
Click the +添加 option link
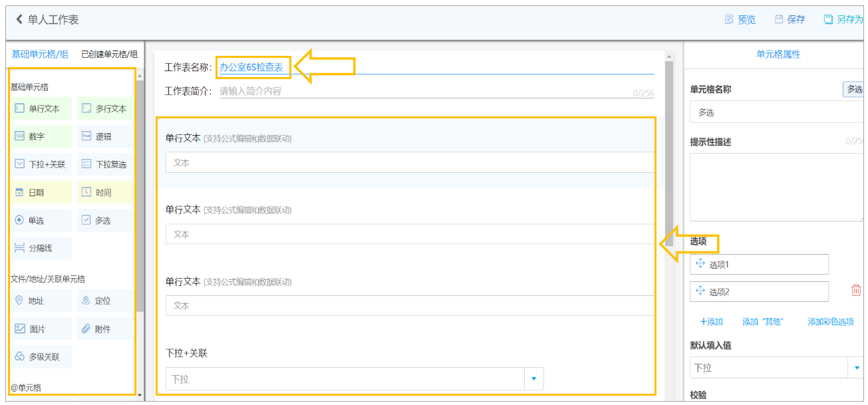click(x=712, y=321)
